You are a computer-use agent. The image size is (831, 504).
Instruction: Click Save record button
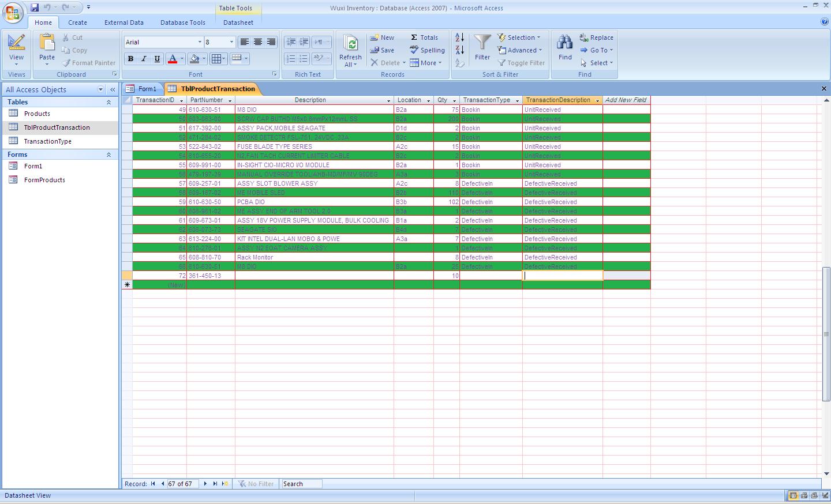(x=382, y=50)
